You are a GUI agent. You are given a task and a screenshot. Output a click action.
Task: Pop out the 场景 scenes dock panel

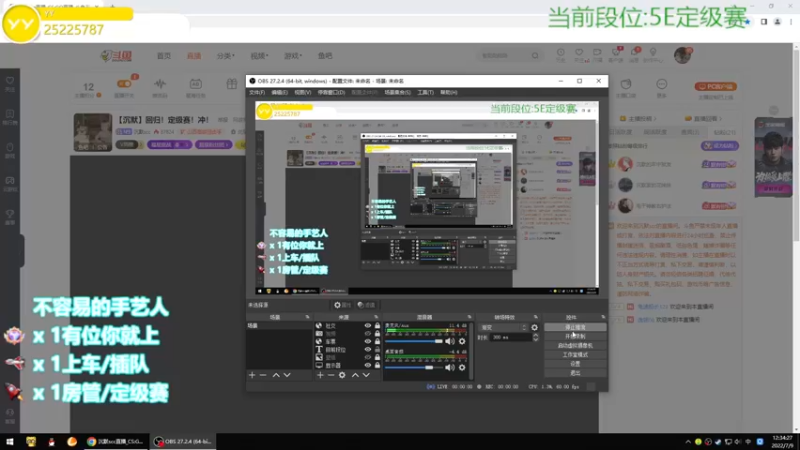tap(307, 317)
